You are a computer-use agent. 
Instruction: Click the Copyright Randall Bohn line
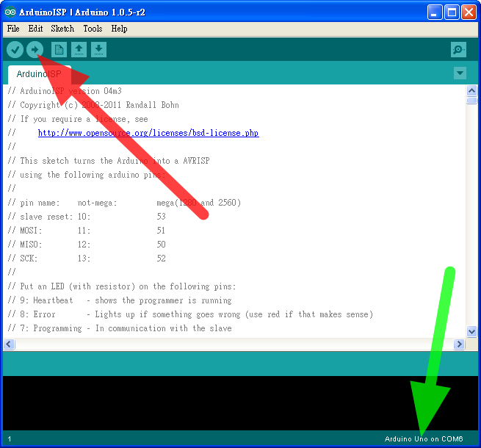(x=93, y=105)
